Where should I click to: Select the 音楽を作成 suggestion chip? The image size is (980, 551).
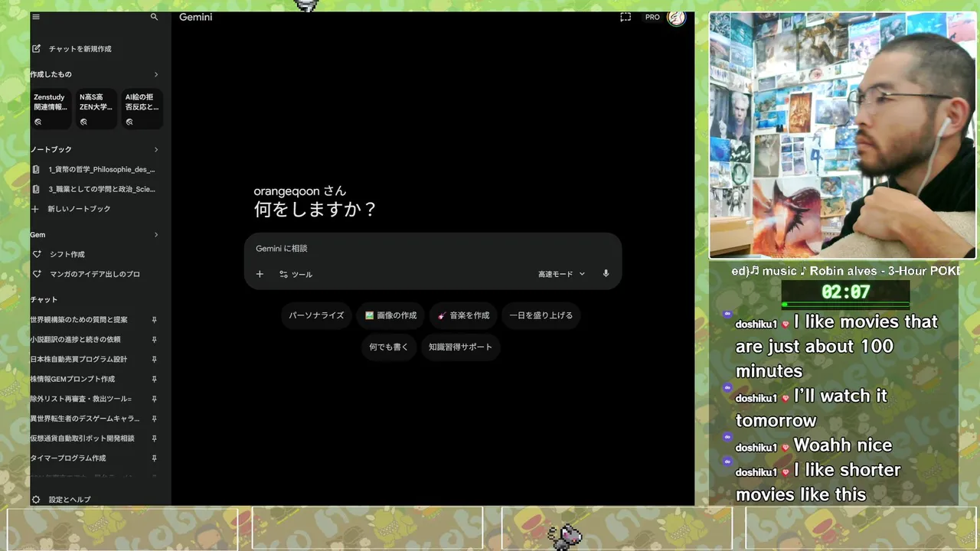(x=463, y=315)
